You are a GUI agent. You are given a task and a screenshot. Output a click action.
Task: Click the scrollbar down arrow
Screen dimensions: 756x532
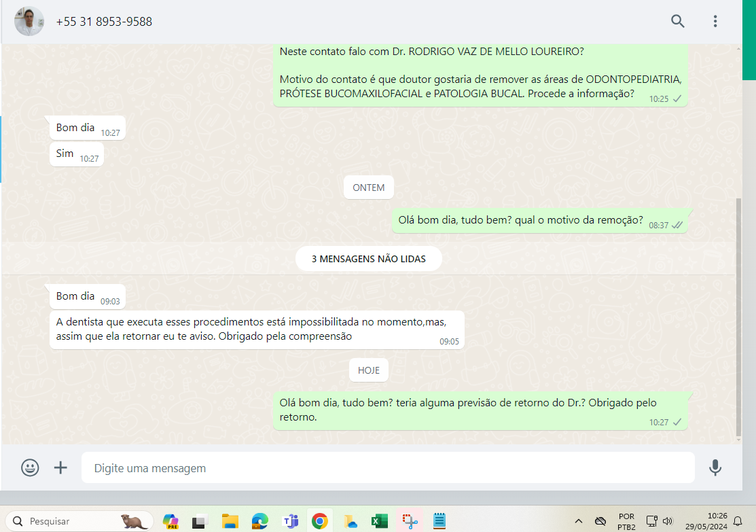pos(738,440)
